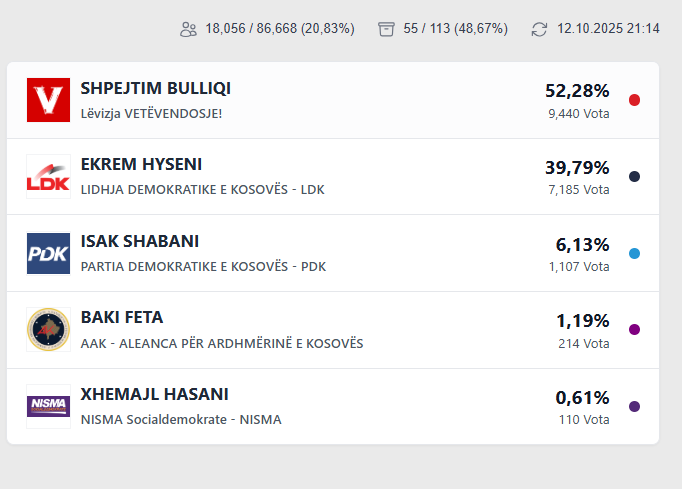Click the purple dot for Xhemajl Hasani
Image resolution: width=682 pixels, height=489 pixels.
(634, 406)
